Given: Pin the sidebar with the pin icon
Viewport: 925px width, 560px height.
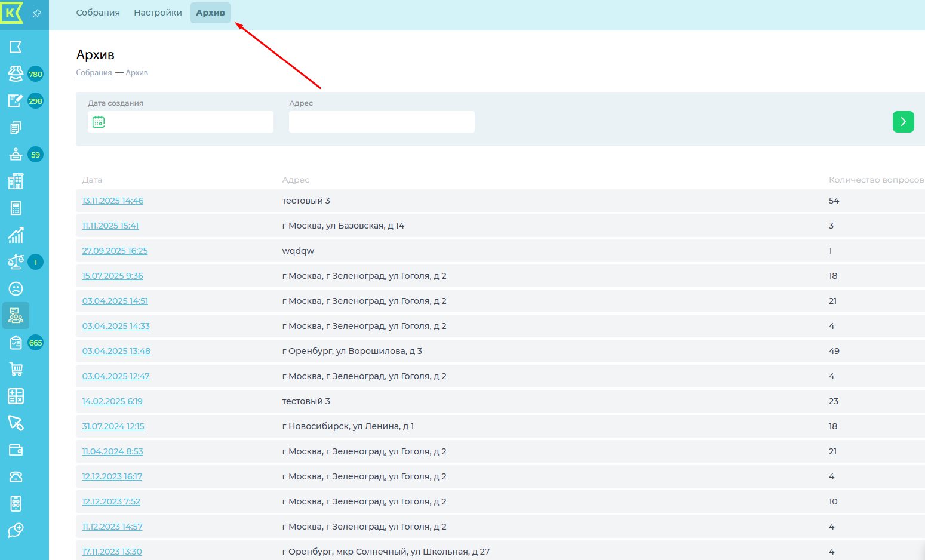Looking at the screenshot, I should pyautogui.click(x=37, y=13).
